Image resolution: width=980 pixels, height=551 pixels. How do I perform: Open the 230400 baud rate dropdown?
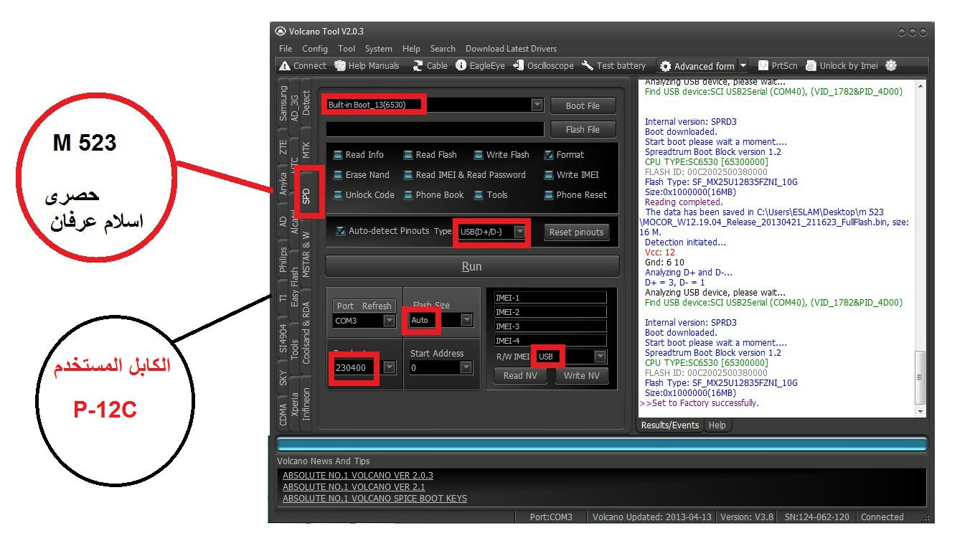[x=389, y=367]
